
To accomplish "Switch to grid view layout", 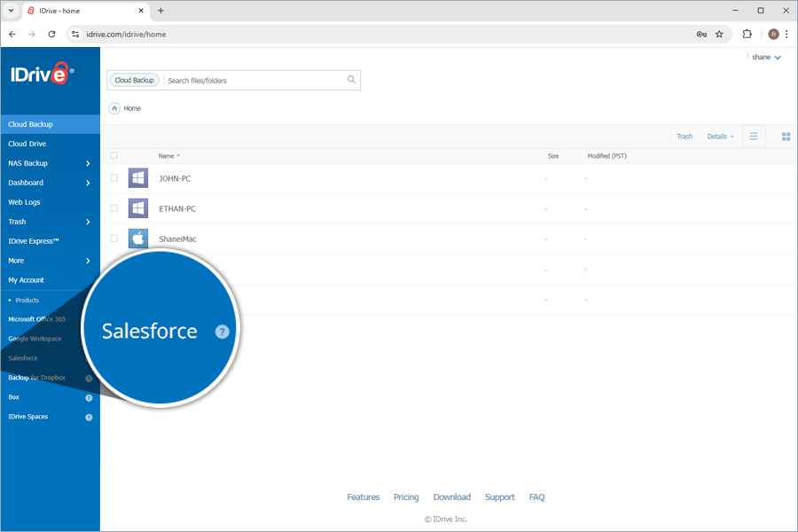I will click(x=786, y=137).
